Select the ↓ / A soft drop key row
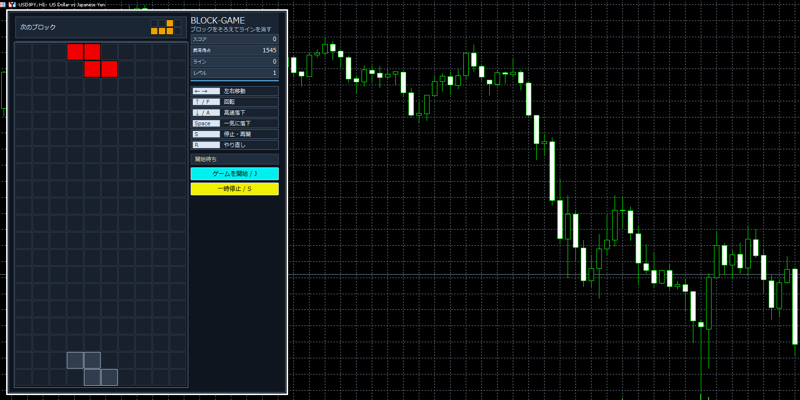The image size is (800, 400). [235, 112]
